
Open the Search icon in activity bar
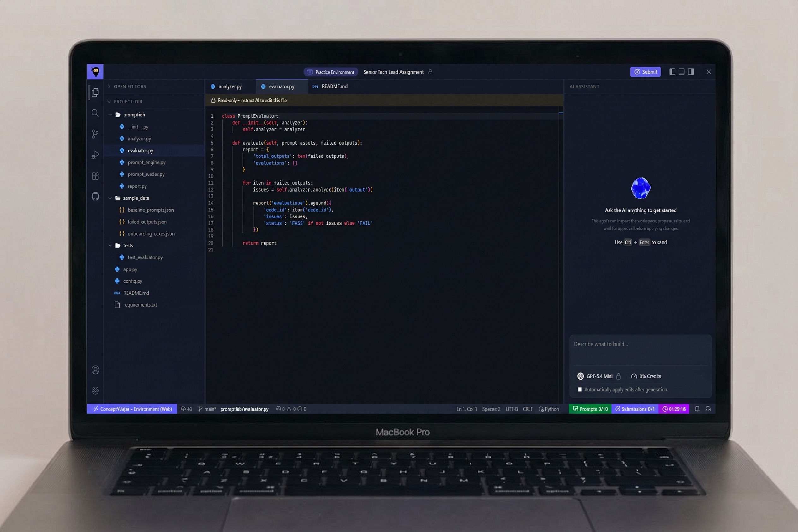pos(95,113)
